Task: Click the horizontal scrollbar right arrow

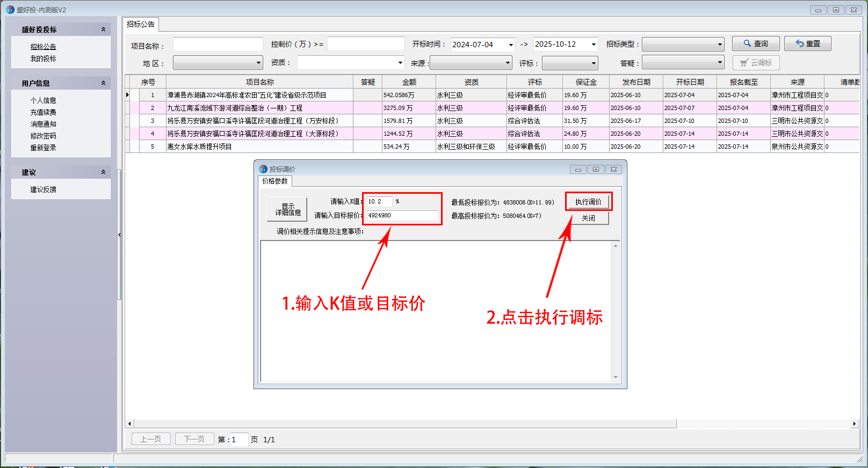Action: point(854,424)
